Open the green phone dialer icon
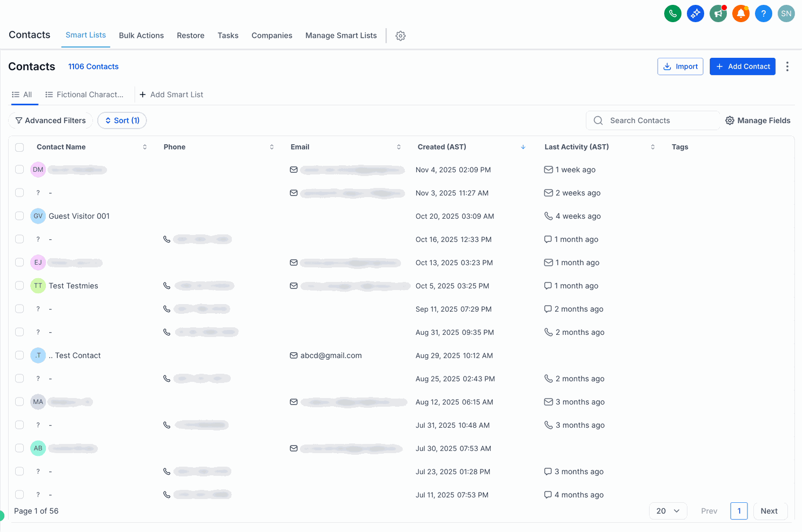This screenshot has height=532, width=802. (x=672, y=14)
